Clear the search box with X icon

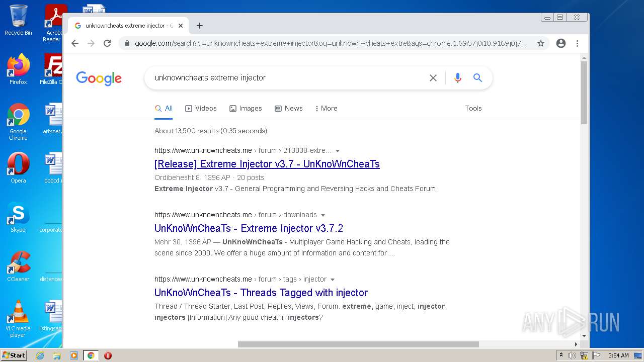point(433,78)
